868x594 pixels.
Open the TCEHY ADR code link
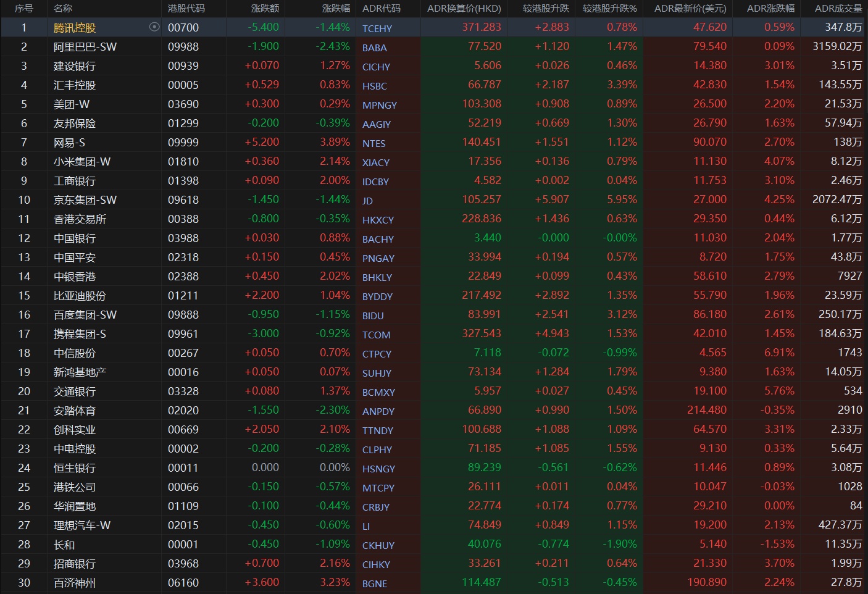pyautogui.click(x=377, y=28)
